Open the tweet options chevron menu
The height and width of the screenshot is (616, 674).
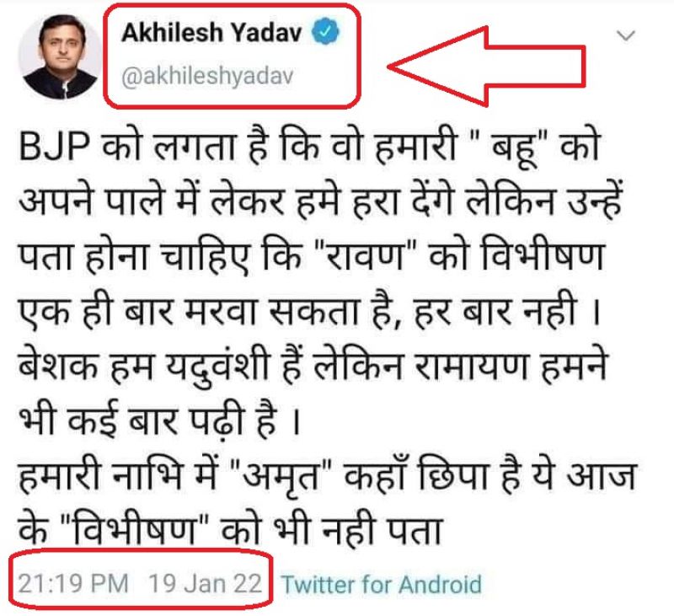tap(625, 35)
